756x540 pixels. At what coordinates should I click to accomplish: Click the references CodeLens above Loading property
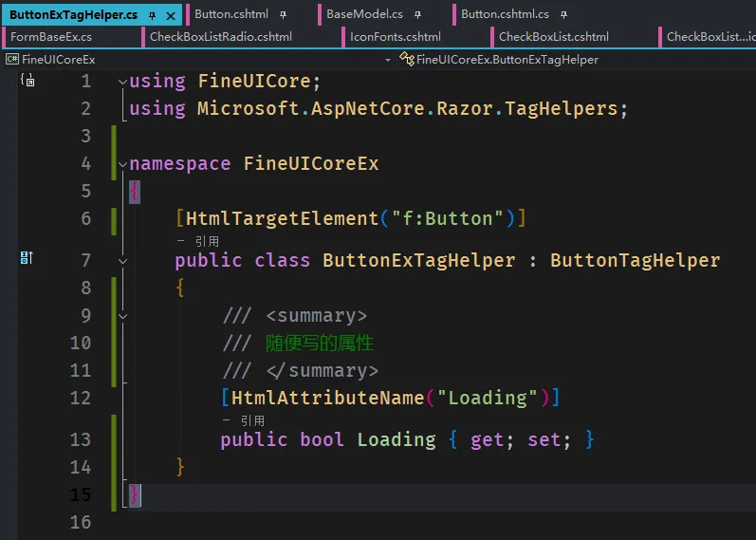click(244, 420)
